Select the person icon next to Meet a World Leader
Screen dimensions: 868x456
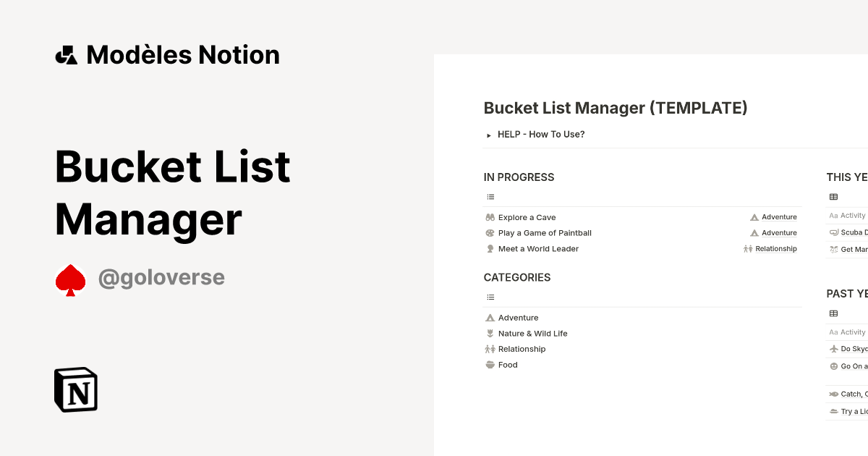point(490,248)
